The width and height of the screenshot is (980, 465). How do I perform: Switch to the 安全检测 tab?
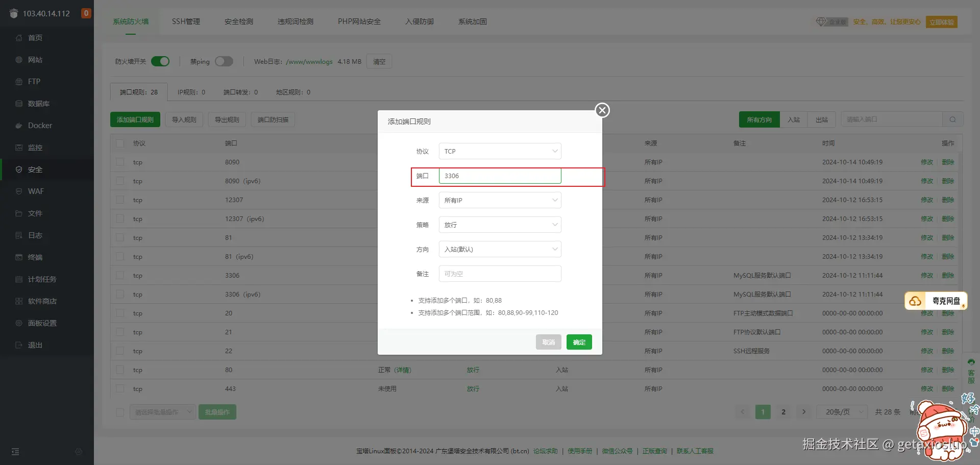pos(239,21)
